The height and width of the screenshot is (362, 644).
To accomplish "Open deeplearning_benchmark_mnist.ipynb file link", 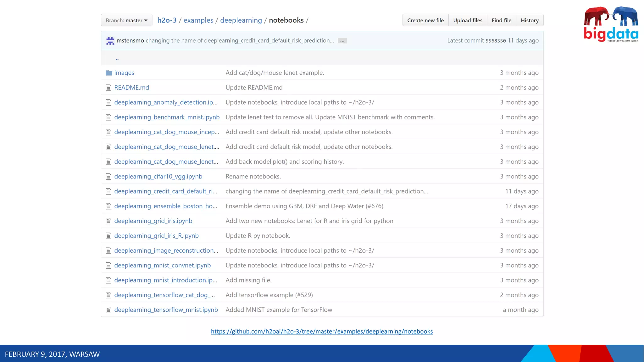I will click(x=167, y=117).
